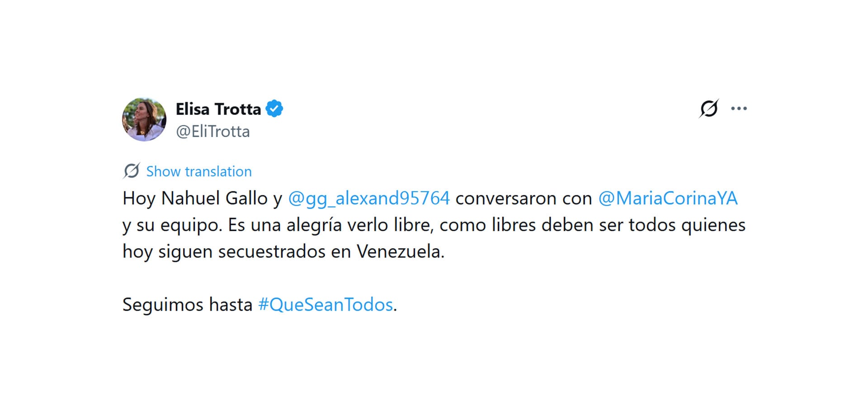The image size is (868, 403).
Task: Click the Grok icon at top right
Action: click(x=708, y=109)
